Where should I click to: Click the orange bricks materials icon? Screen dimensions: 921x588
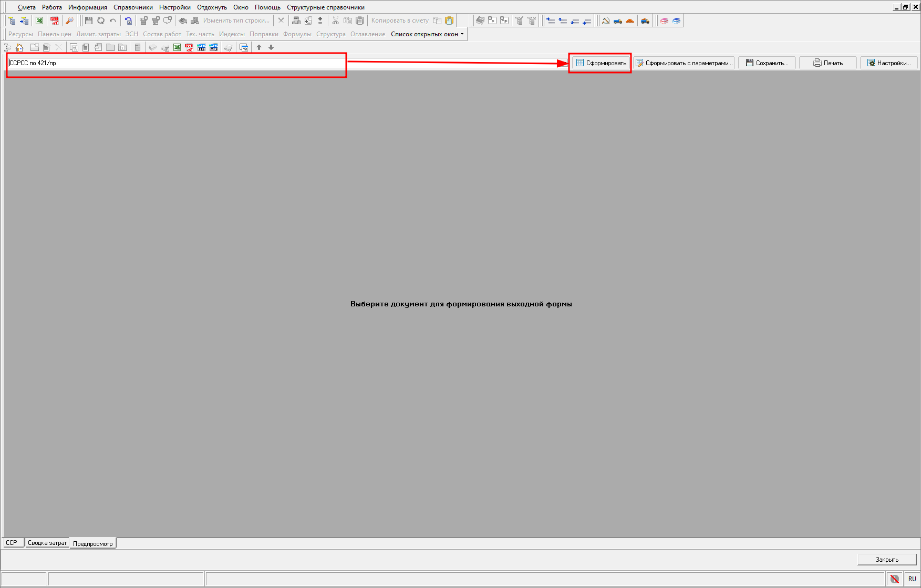(x=630, y=20)
